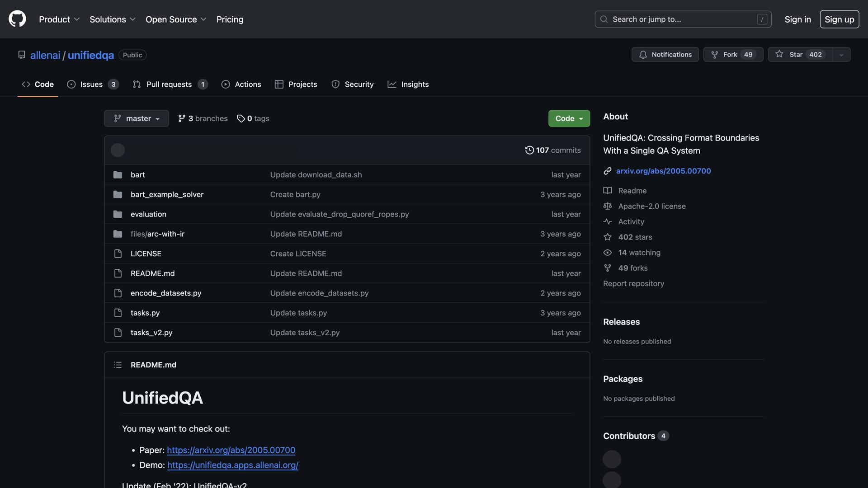Open the arxiv.org/abs/2005.00700 link
Viewport: 868px width, 488px height.
(x=663, y=171)
